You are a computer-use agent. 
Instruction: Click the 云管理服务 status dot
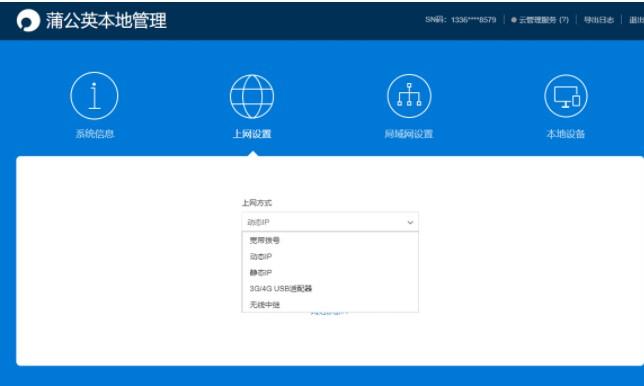click(513, 20)
